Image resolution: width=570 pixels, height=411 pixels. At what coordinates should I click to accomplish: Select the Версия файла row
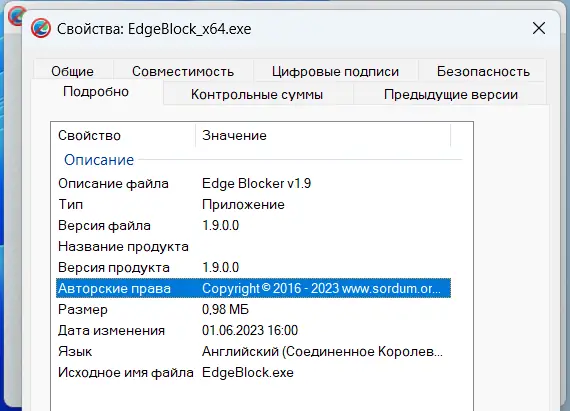click(x=253, y=226)
